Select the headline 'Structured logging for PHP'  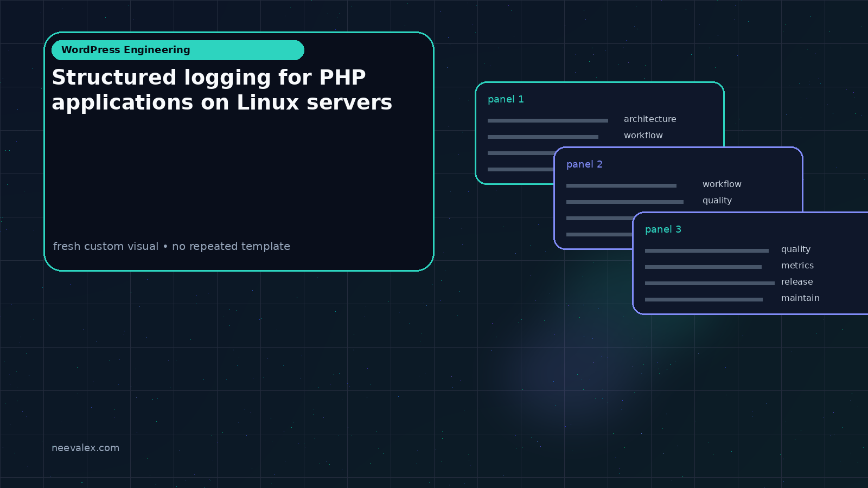coord(209,78)
